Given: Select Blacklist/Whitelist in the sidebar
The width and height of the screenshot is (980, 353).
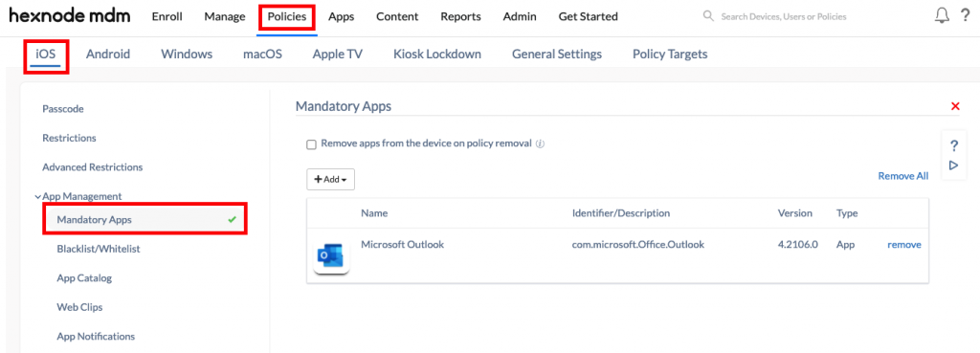Looking at the screenshot, I should pyautogui.click(x=99, y=249).
